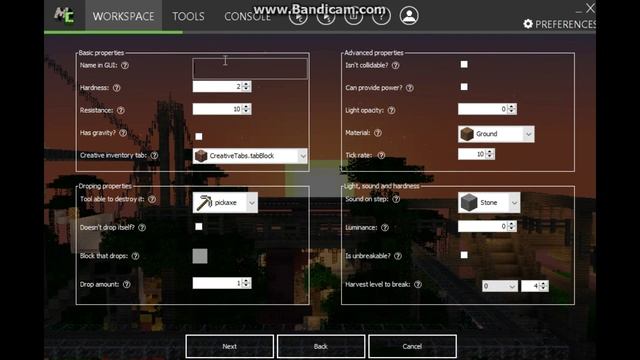Click the Drop amount spinner arrows
The image size is (640, 360).
[246, 283]
